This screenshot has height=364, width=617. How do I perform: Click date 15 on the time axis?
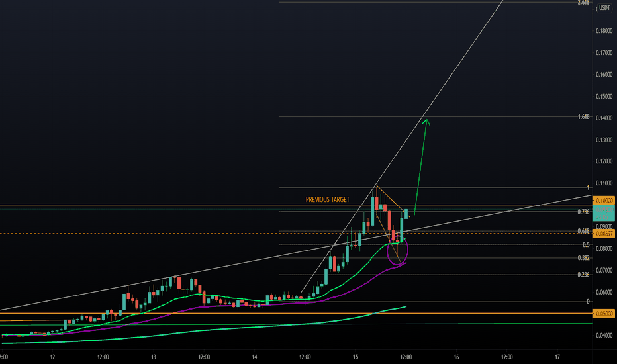click(356, 357)
